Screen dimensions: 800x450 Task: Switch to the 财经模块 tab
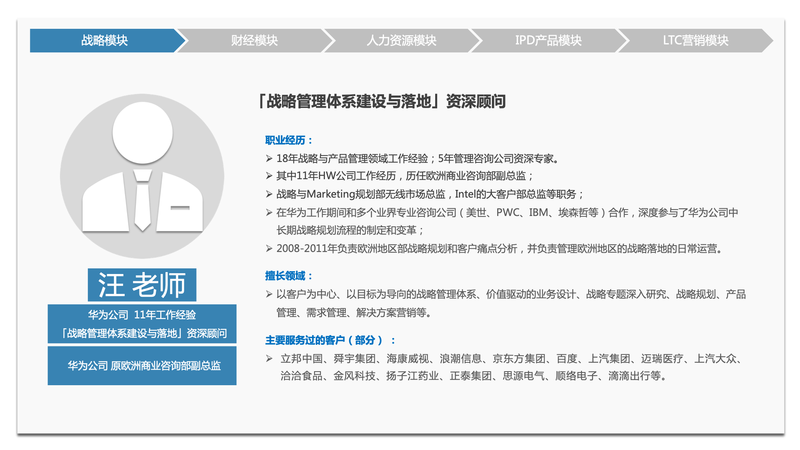(x=254, y=41)
